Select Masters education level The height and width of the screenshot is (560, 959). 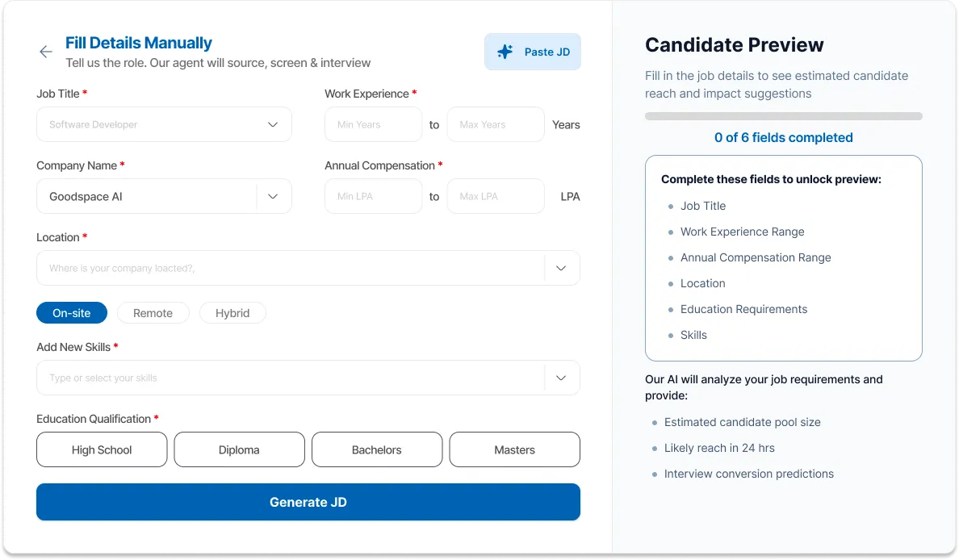click(514, 450)
